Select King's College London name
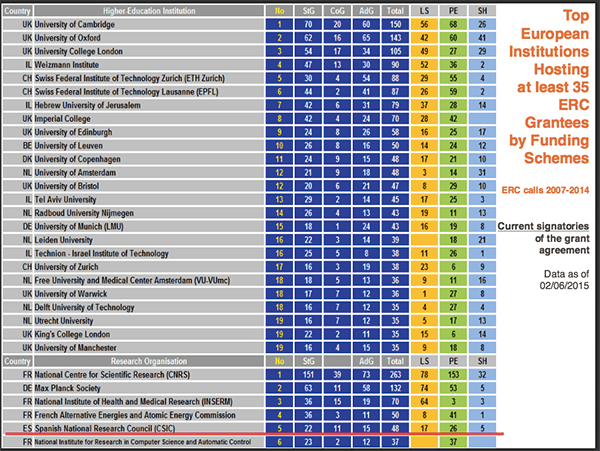 (x=72, y=334)
